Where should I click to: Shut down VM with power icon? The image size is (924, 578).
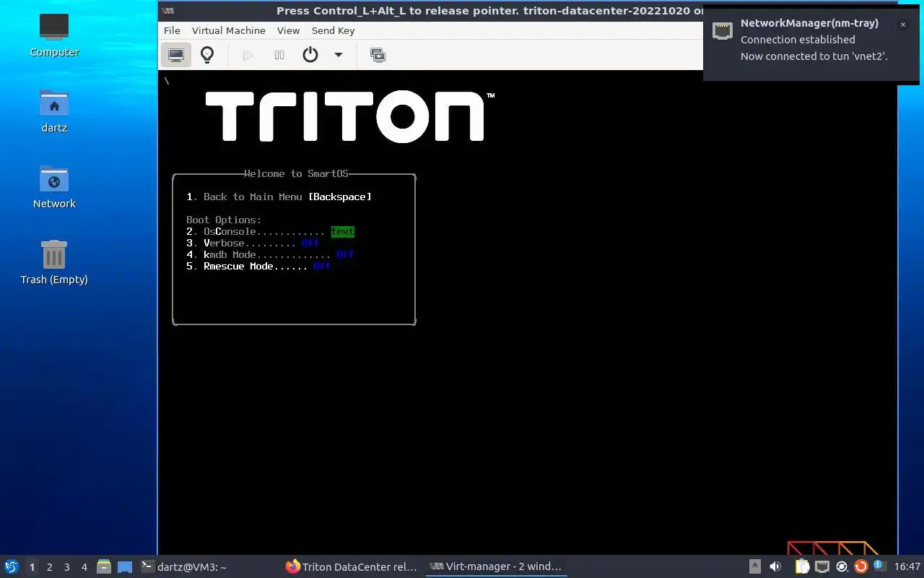(310, 55)
